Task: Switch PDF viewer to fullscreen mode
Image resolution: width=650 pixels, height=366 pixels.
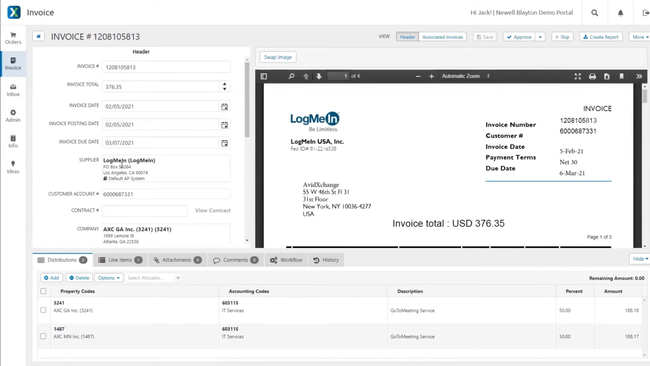Action: [x=577, y=76]
